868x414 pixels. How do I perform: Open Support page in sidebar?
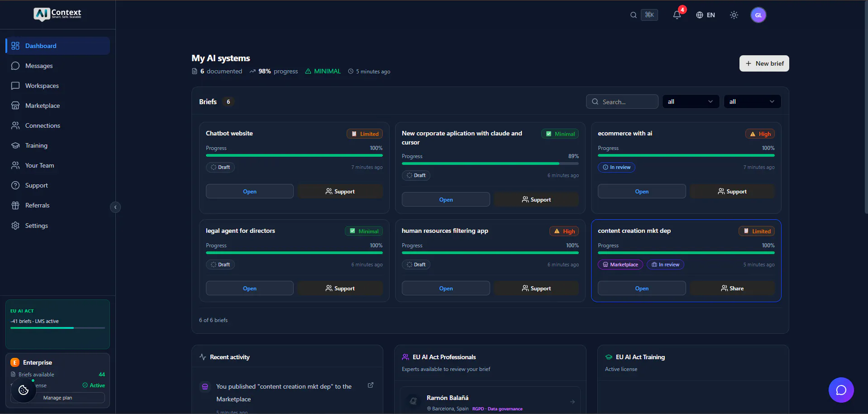(x=58, y=185)
